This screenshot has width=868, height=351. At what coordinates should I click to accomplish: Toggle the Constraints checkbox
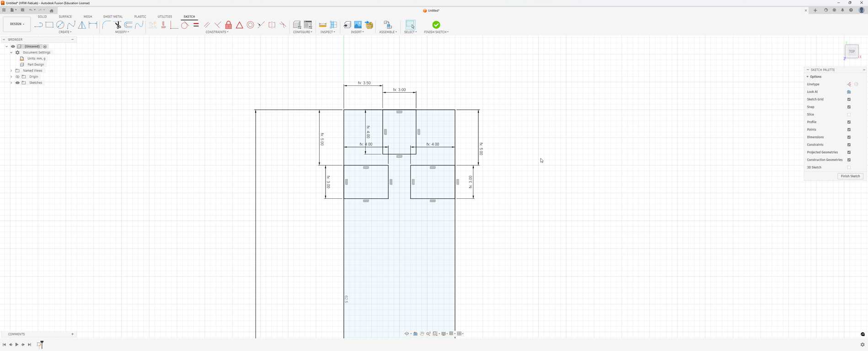[x=849, y=145]
